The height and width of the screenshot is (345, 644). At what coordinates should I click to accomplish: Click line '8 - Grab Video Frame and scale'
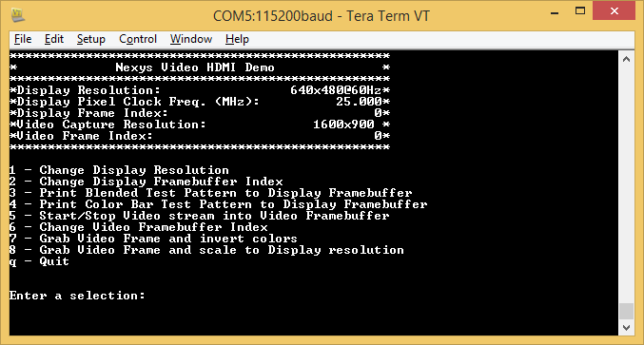[x=206, y=250]
